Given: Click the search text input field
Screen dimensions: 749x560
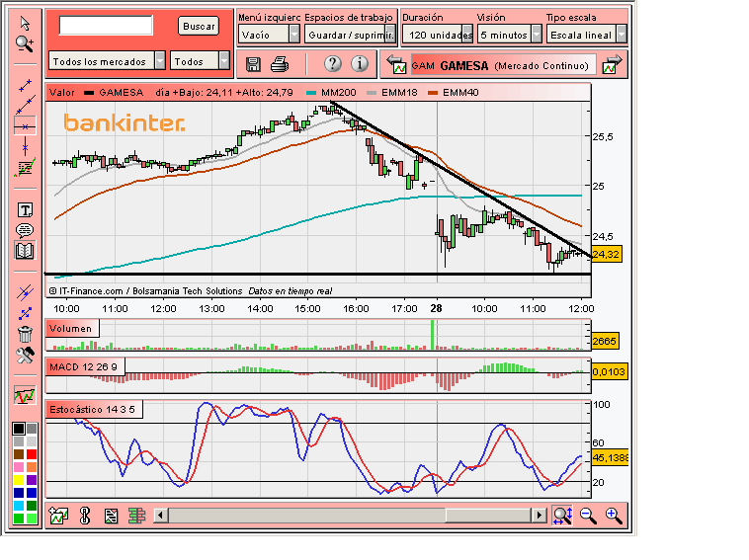Looking at the screenshot, I should [x=106, y=26].
